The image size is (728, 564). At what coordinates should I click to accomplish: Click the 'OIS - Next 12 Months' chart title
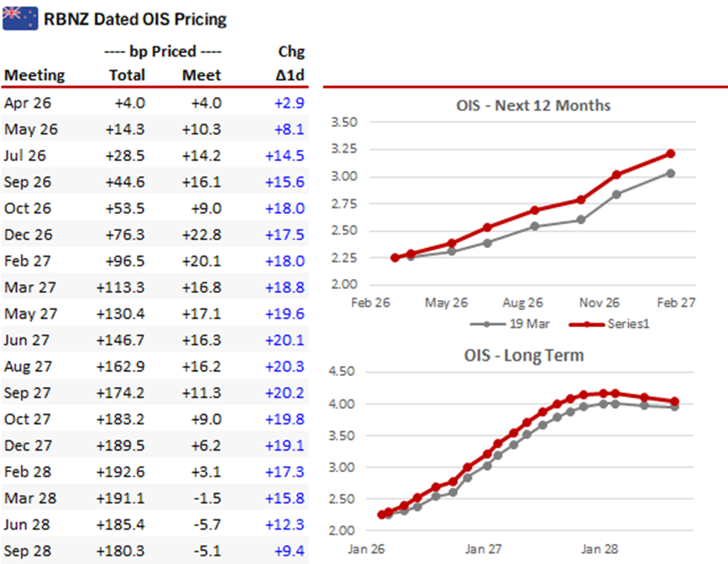[533, 105]
